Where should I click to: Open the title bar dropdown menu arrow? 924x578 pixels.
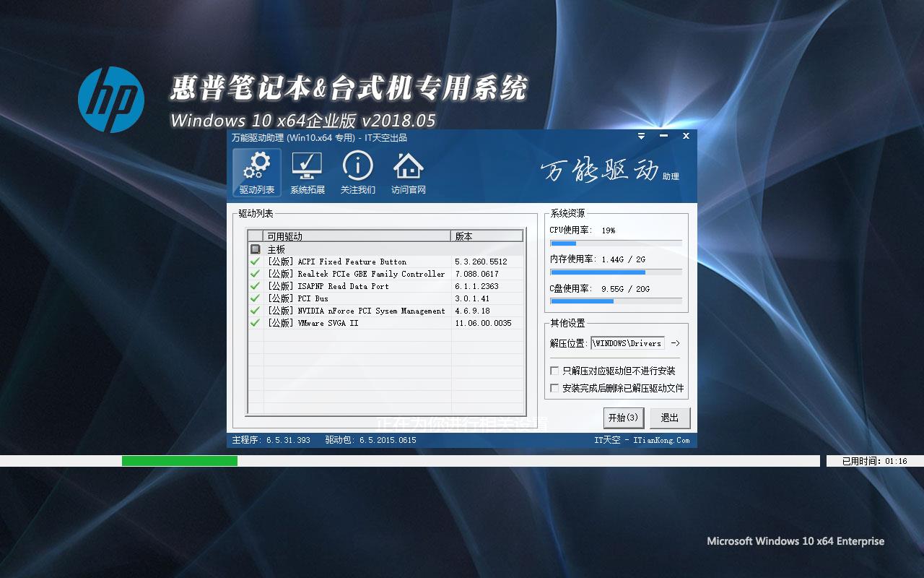point(641,136)
